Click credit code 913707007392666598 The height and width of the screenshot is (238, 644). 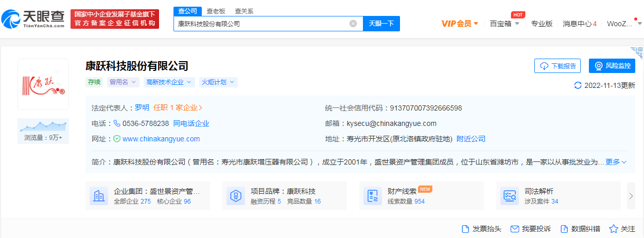click(426, 108)
